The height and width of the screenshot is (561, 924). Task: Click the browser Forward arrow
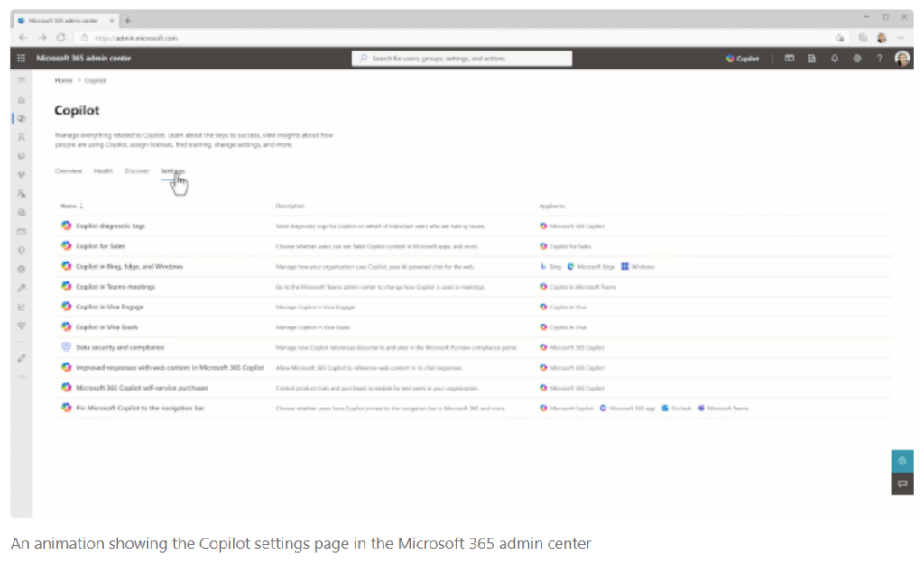[x=42, y=38]
